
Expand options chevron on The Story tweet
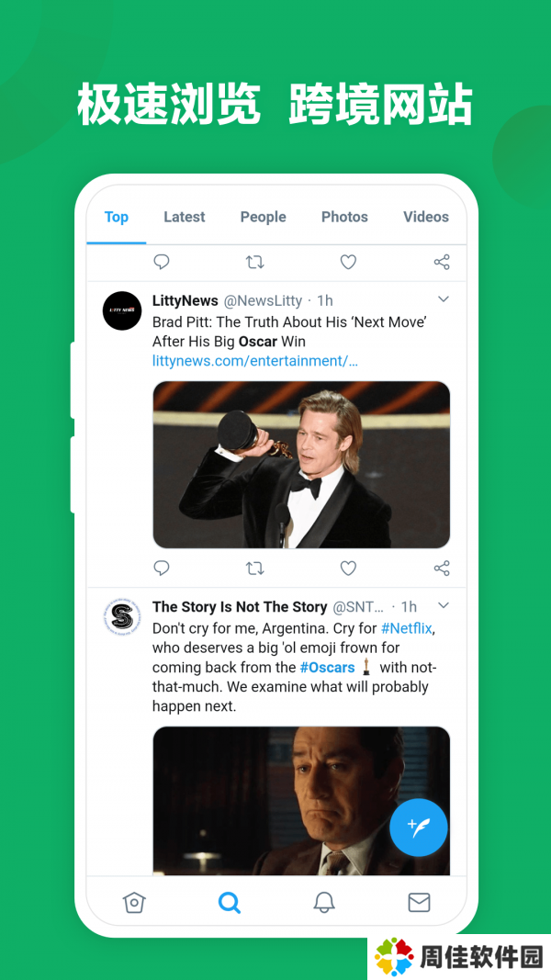tap(443, 605)
